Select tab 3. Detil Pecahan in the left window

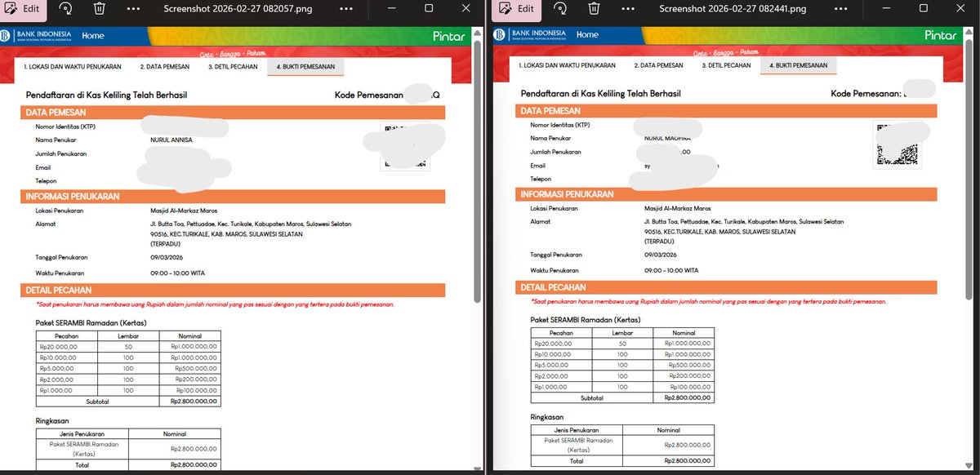click(x=233, y=67)
